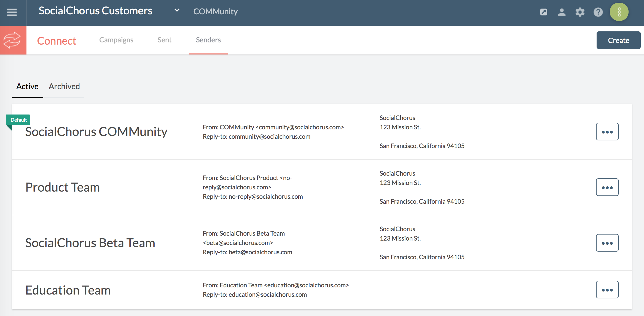This screenshot has width=644, height=316.
Task: Click Reply-to: education@socialchorus.com text
Action: pyautogui.click(x=255, y=295)
